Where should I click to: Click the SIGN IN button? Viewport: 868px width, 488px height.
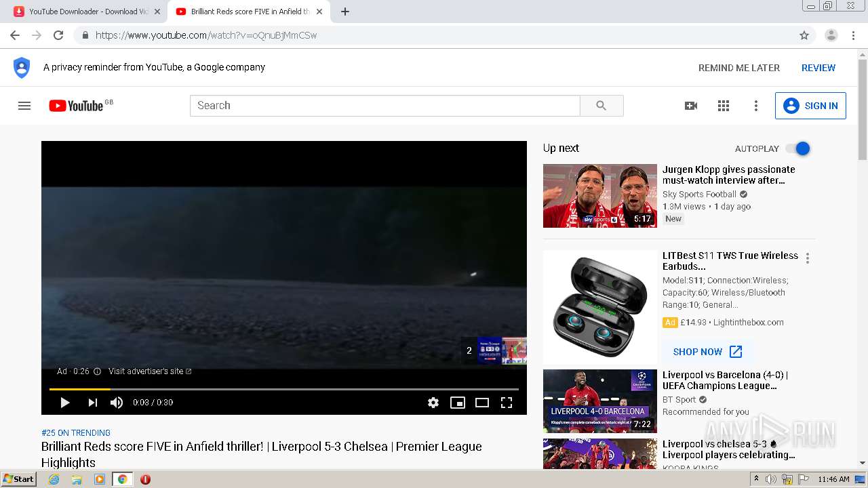(810, 106)
